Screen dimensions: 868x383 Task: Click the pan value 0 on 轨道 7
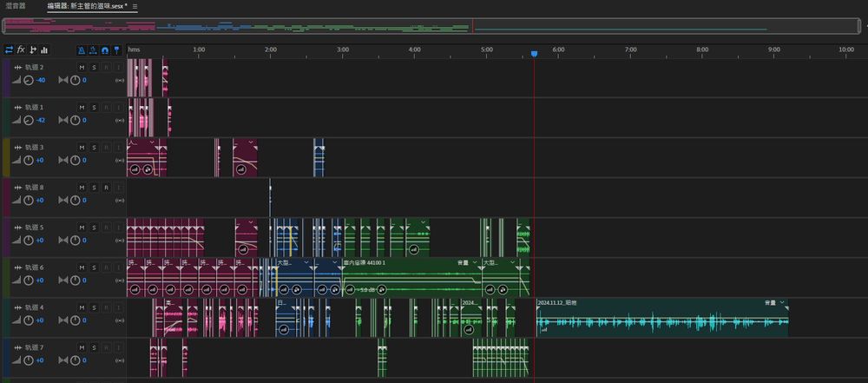[84, 360]
